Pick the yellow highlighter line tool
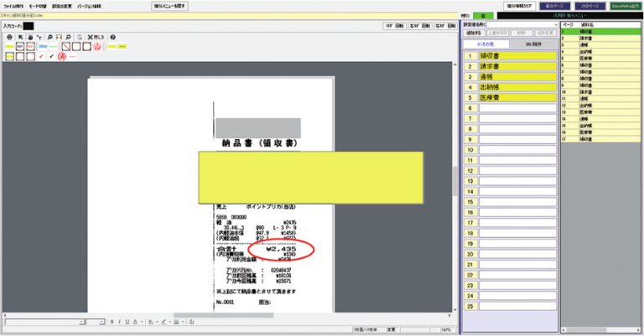Screen dimensions: 644x336 (x=9, y=47)
